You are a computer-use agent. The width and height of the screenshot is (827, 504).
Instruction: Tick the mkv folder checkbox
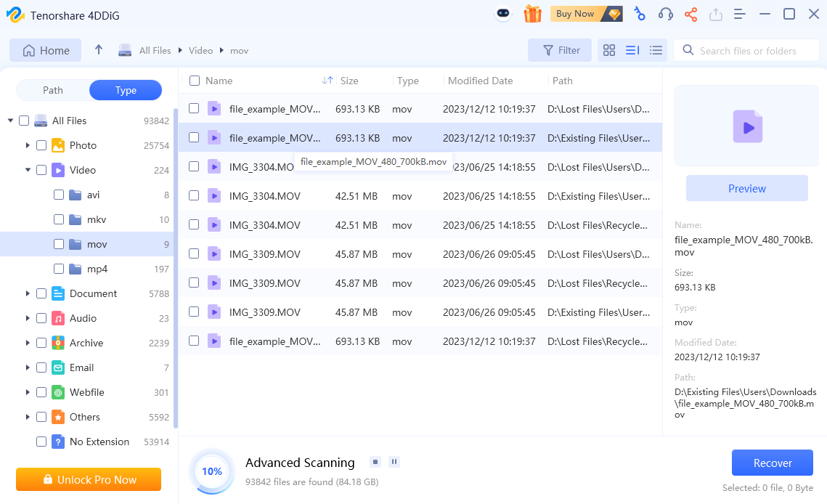(59, 219)
